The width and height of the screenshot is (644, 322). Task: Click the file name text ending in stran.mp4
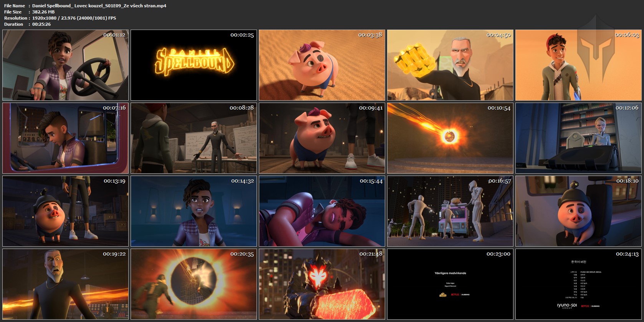99,6
